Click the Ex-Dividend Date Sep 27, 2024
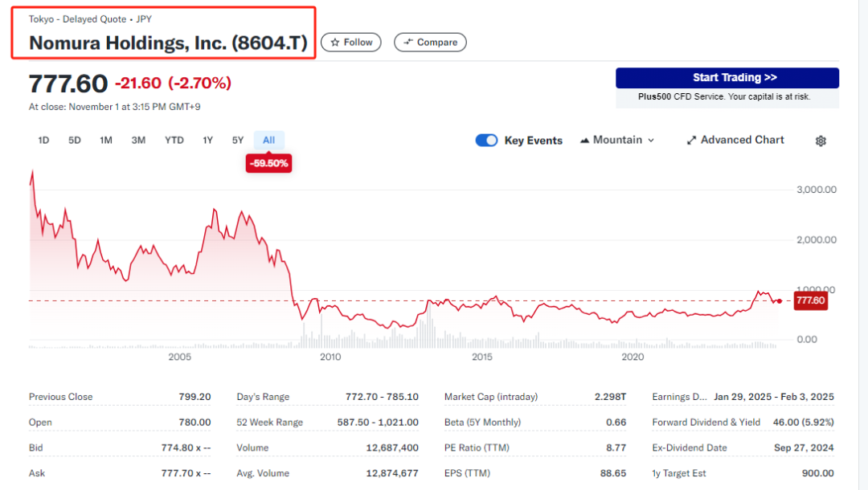This screenshot has width=868, height=490. coord(804,447)
